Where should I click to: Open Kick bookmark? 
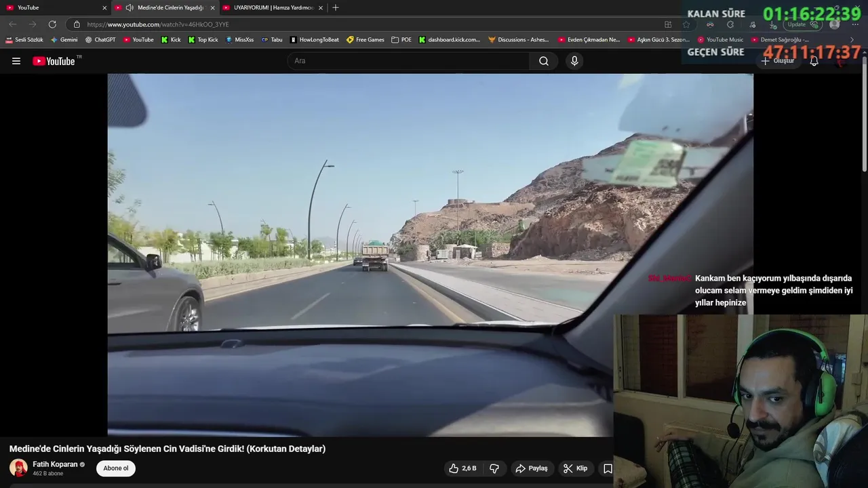click(x=171, y=40)
